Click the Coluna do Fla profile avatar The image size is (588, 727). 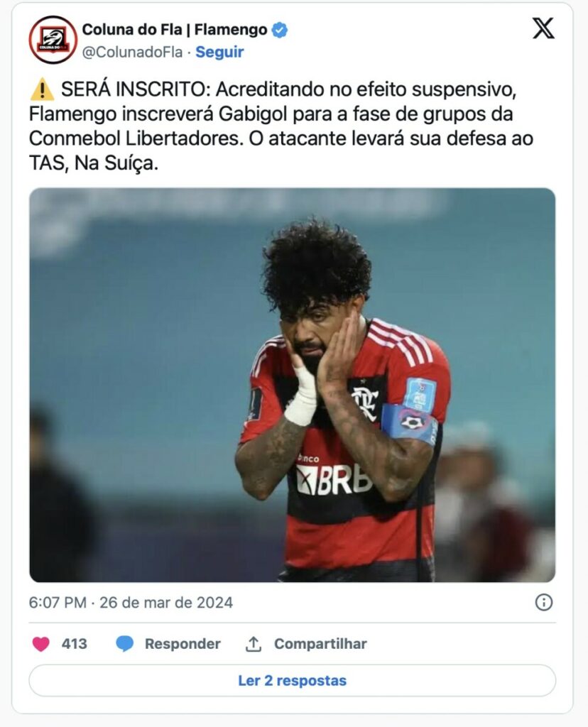click(53, 40)
